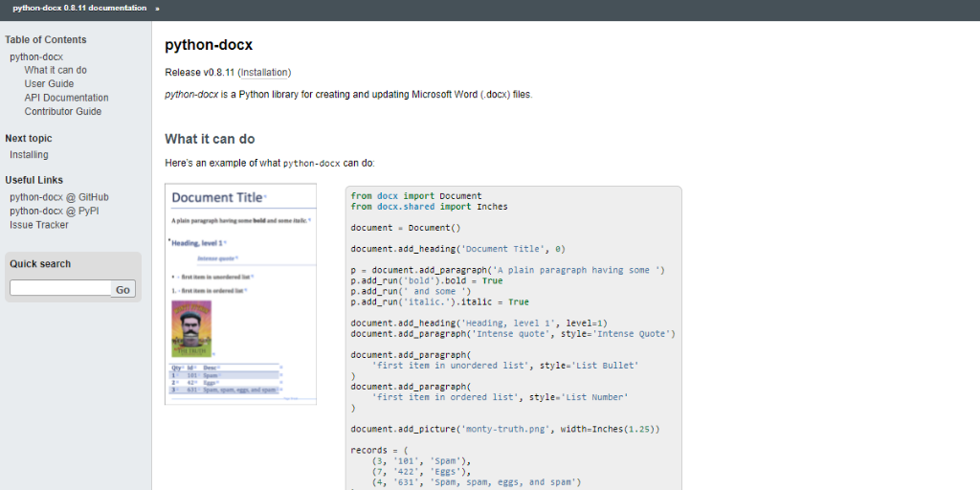Click the Monty Python picture in the thumbnail
The height and width of the screenshot is (490, 980).
[191, 329]
